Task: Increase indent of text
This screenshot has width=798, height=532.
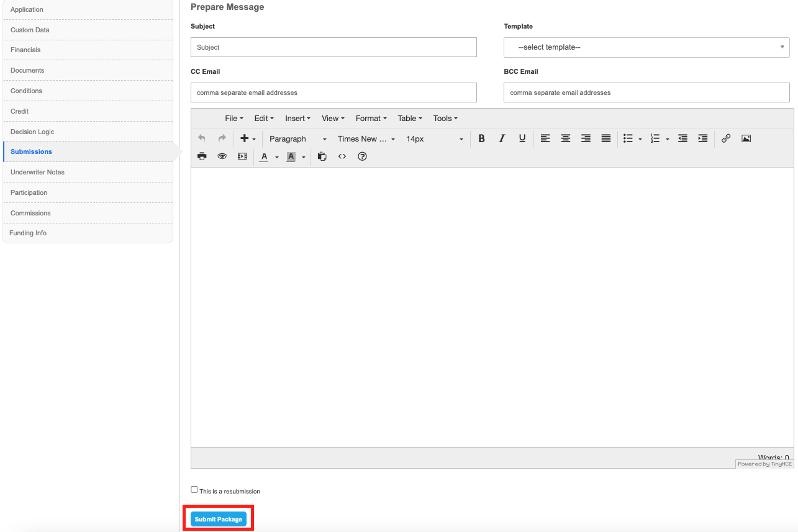Action: [703, 138]
